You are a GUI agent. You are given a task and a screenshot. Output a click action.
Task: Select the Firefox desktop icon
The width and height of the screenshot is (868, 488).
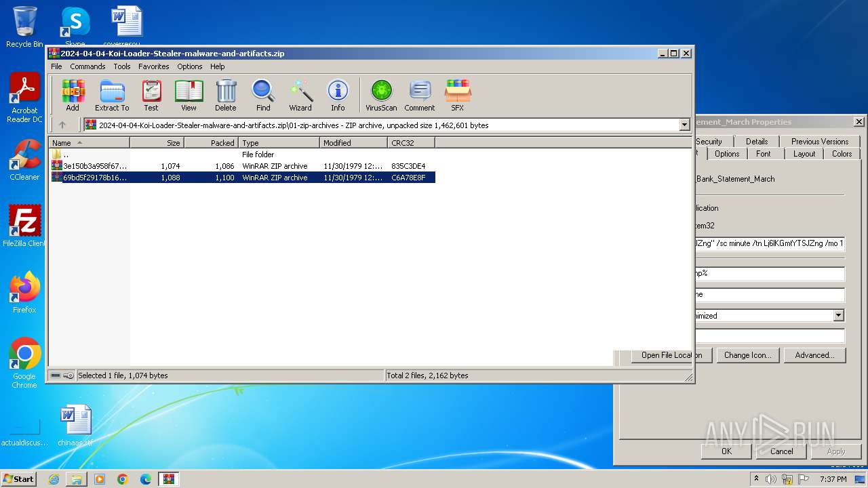pos(24,293)
